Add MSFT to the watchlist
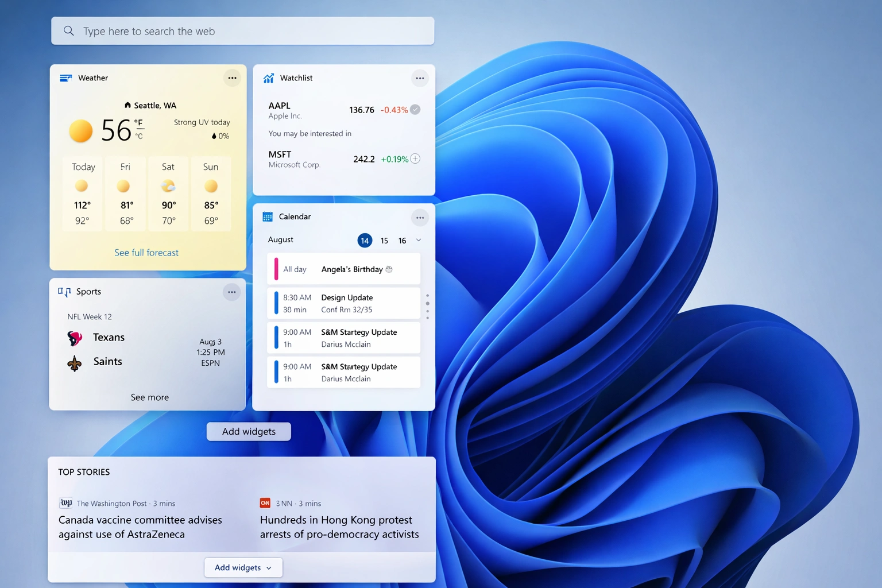The height and width of the screenshot is (588, 882). tap(415, 158)
